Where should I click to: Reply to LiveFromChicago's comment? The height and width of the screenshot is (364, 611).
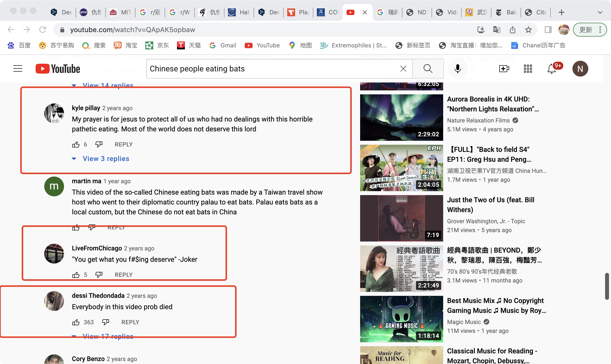click(x=124, y=275)
